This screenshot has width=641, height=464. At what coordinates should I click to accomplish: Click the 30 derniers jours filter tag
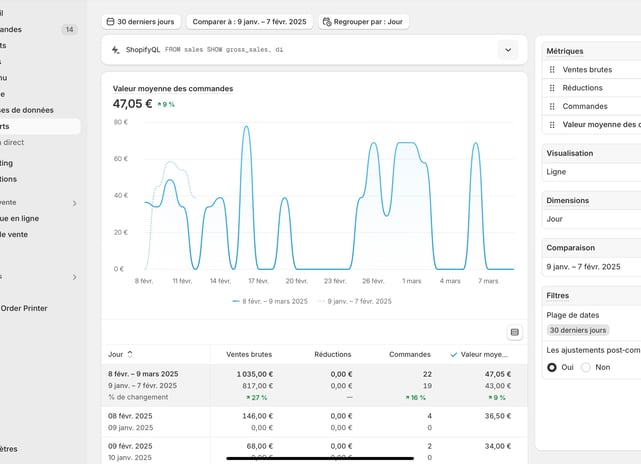coord(578,330)
